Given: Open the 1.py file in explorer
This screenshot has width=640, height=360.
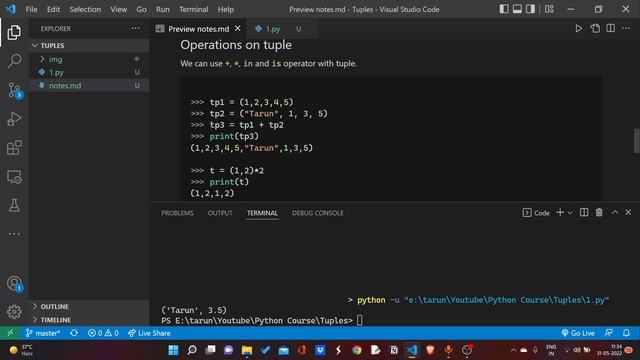Looking at the screenshot, I should click(89, 72).
